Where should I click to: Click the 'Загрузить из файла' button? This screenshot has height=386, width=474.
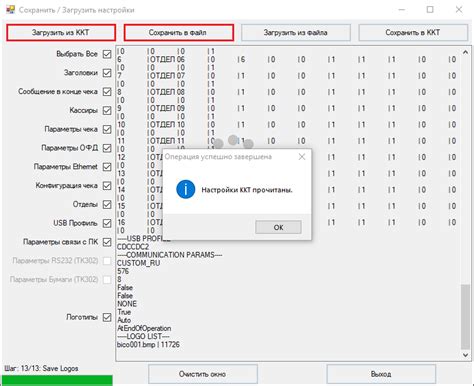(296, 33)
